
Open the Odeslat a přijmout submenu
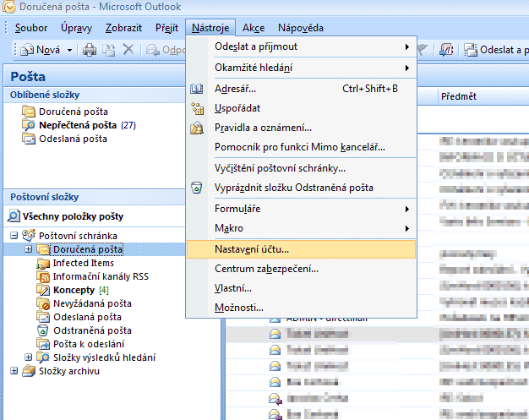tap(302, 46)
